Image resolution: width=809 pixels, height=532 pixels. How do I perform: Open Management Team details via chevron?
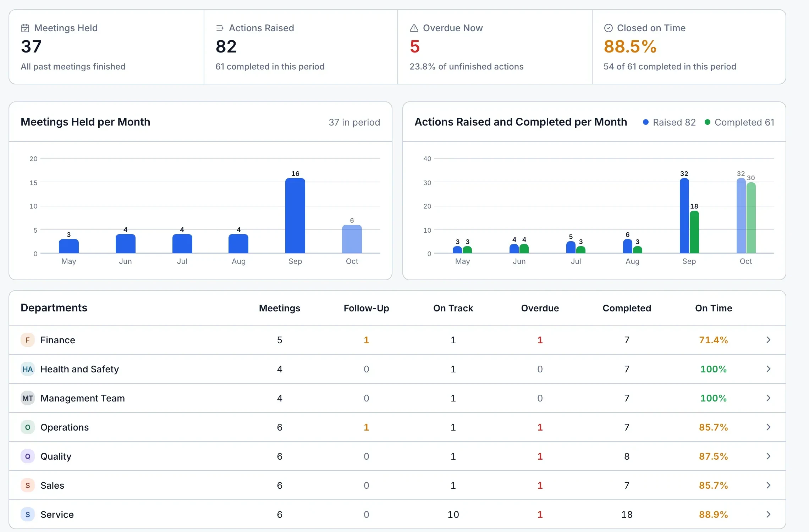[x=768, y=398]
